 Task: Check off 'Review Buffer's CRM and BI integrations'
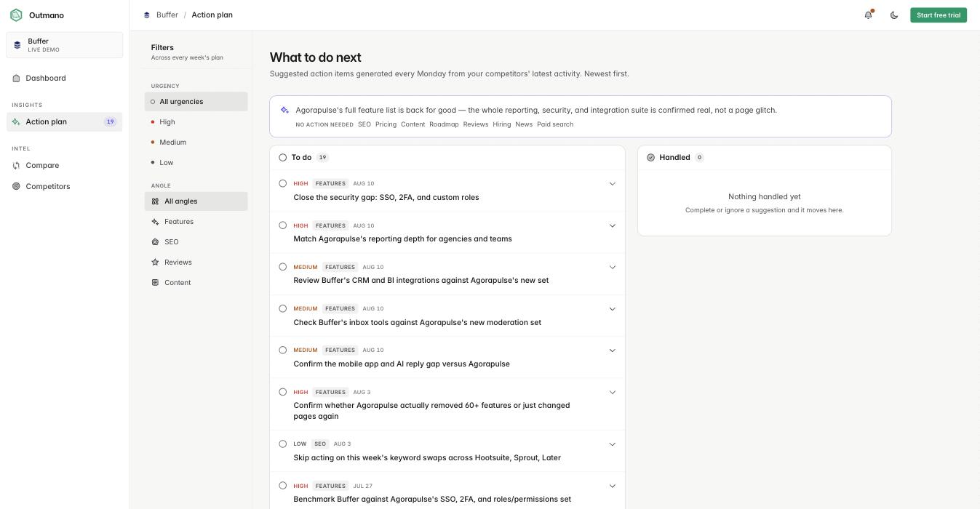click(283, 267)
